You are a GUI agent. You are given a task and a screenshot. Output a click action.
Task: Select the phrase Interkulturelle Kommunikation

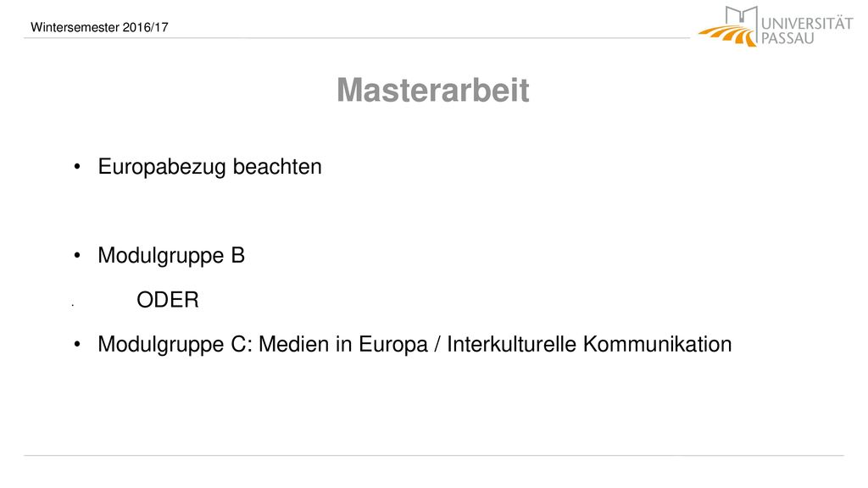click(589, 344)
